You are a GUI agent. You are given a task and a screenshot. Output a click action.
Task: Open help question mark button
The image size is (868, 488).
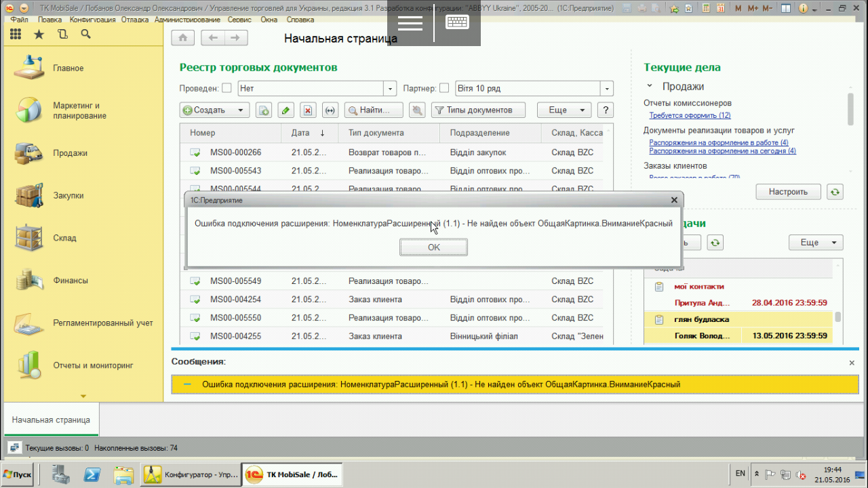tap(606, 110)
